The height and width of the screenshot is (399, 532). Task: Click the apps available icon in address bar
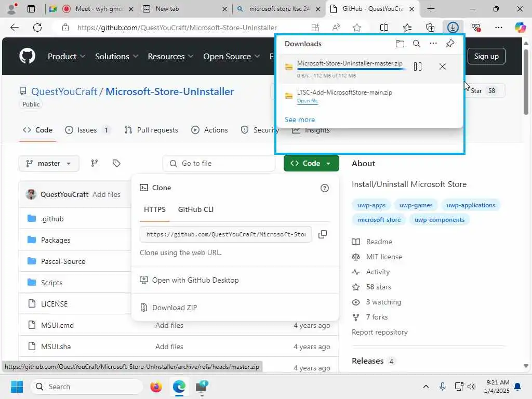point(315,28)
